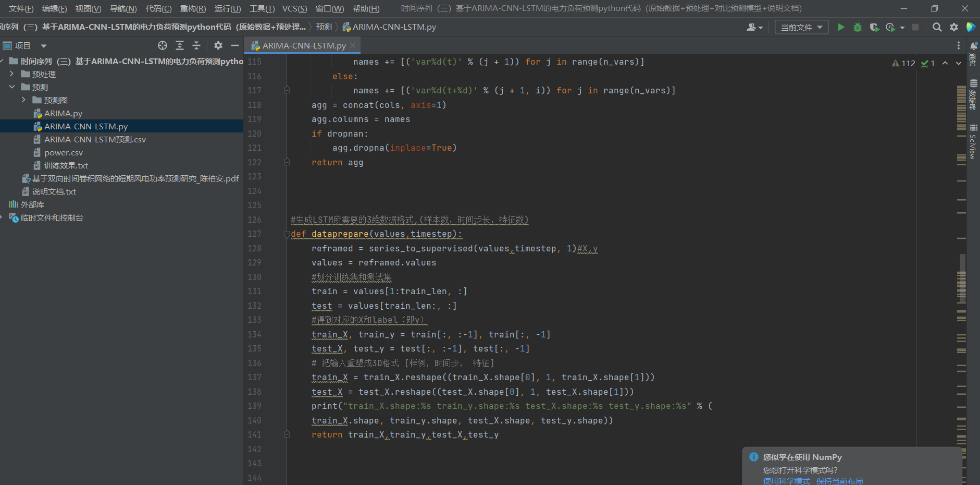Open Search Everywhere magnifier icon
The height and width of the screenshot is (485, 980).
937,27
